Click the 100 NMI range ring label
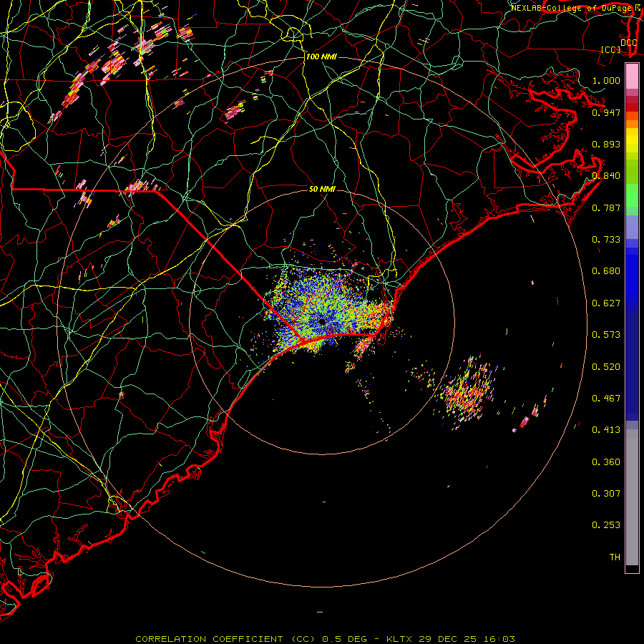Screen dimensions: 644x644 [x=321, y=57]
